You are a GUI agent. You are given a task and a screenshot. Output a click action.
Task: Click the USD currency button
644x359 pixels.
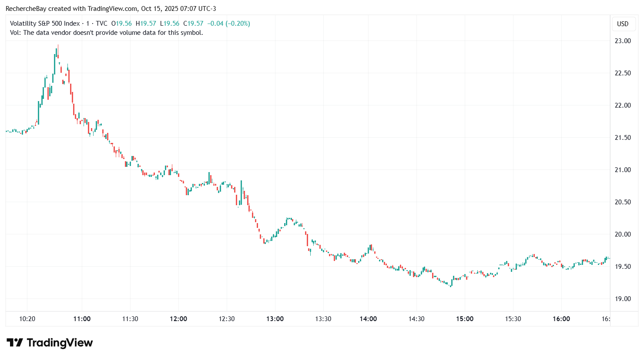pos(623,24)
